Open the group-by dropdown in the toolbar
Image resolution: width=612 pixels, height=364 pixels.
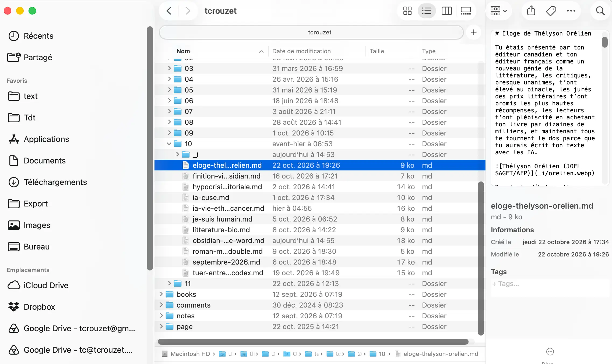coord(498,11)
